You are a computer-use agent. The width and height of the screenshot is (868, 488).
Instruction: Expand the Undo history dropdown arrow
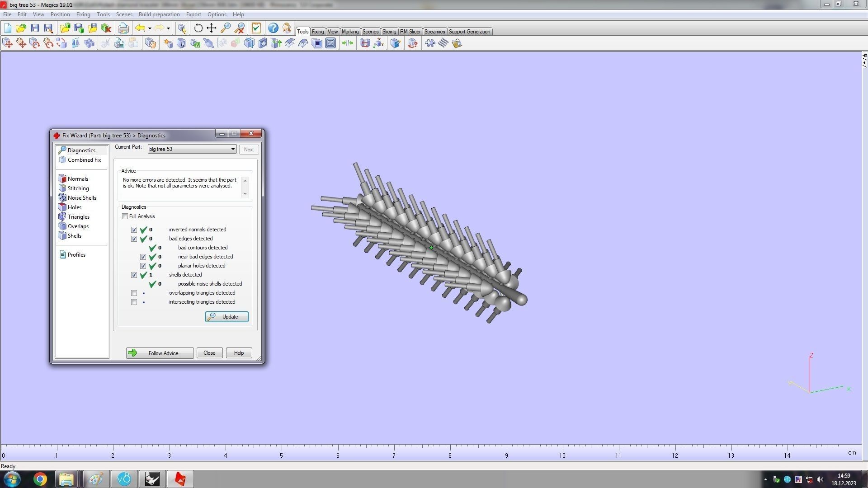tap(150, 28)
